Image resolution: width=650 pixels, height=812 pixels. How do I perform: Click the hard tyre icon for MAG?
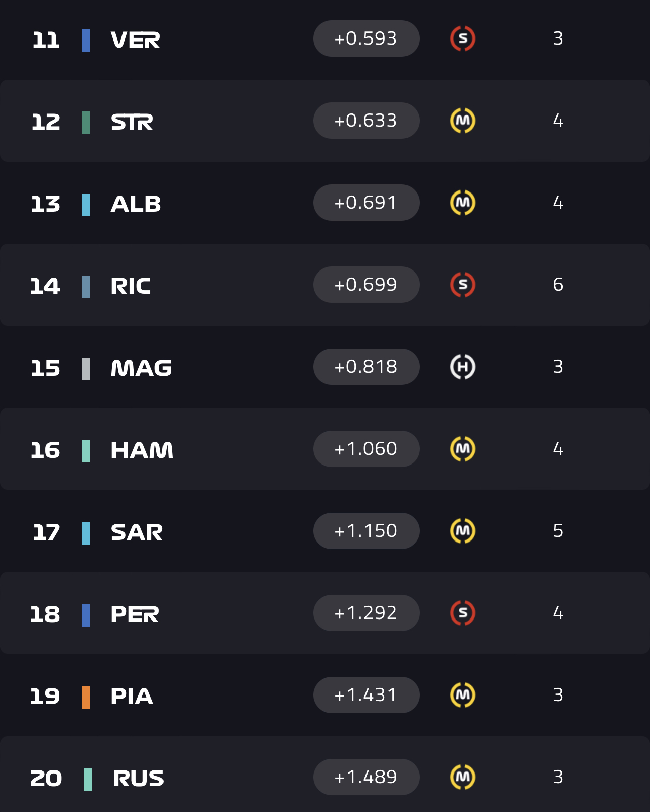click(x=462, y=367)
